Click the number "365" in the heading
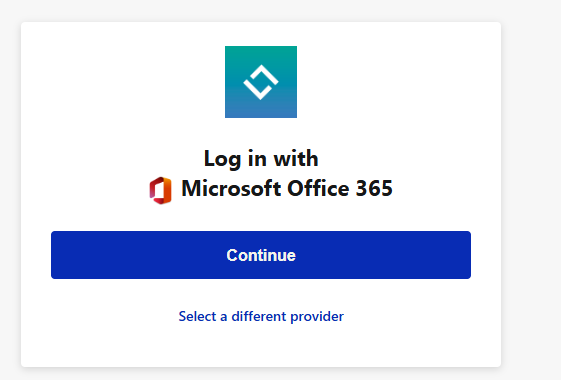The image size is (561, 380). [374, 188]
